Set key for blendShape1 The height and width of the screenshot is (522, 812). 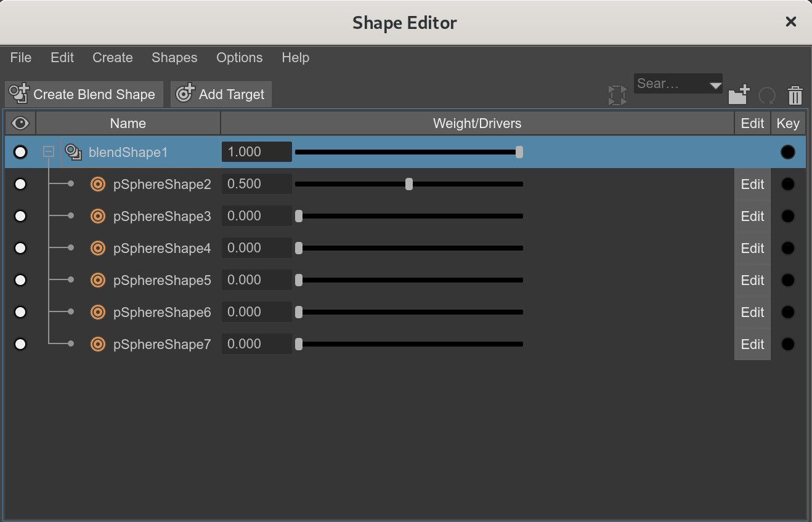[788, 152]
